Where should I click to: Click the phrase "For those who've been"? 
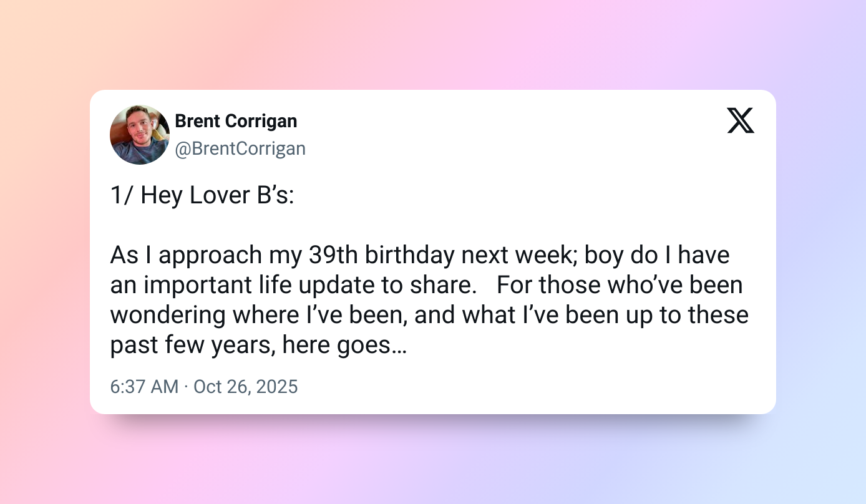click(620, 285)
